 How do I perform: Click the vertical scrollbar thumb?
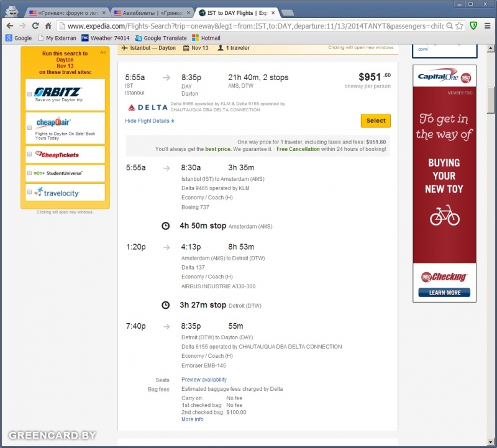click(490, 99)
